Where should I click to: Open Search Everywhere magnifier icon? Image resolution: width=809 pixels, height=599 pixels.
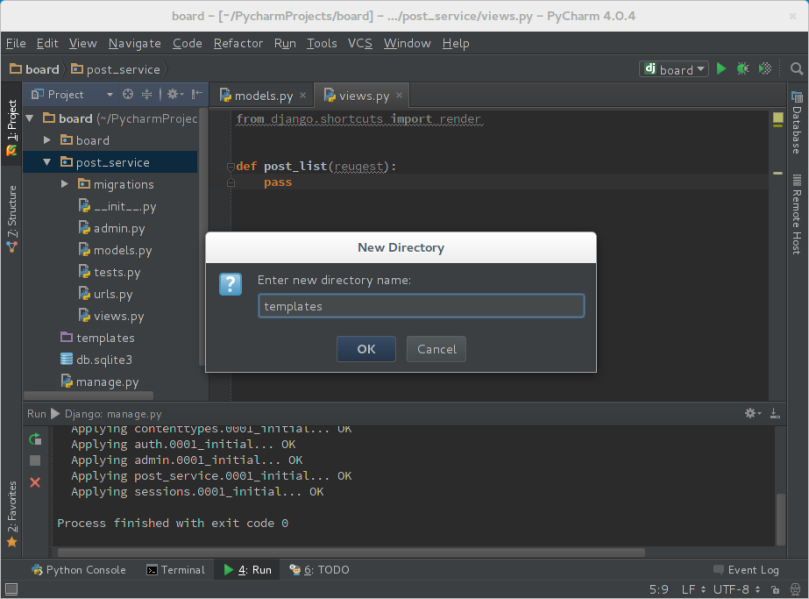pos(796,69)
